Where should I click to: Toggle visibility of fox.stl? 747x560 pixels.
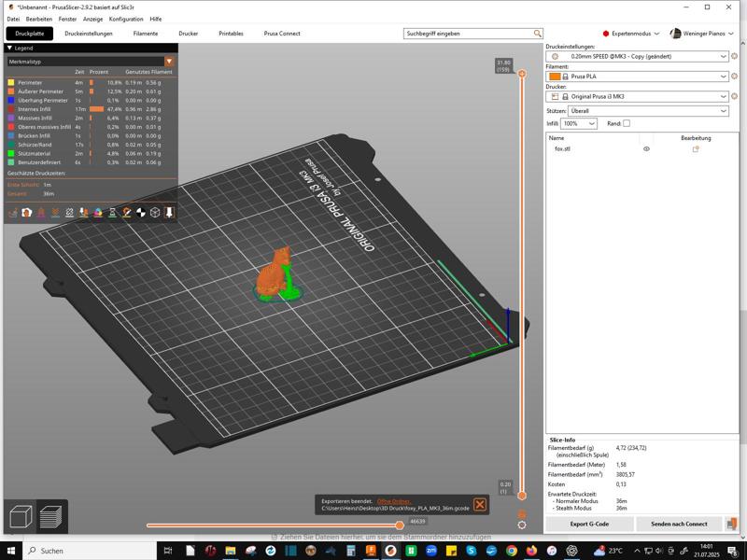click(x=646, y=149)
